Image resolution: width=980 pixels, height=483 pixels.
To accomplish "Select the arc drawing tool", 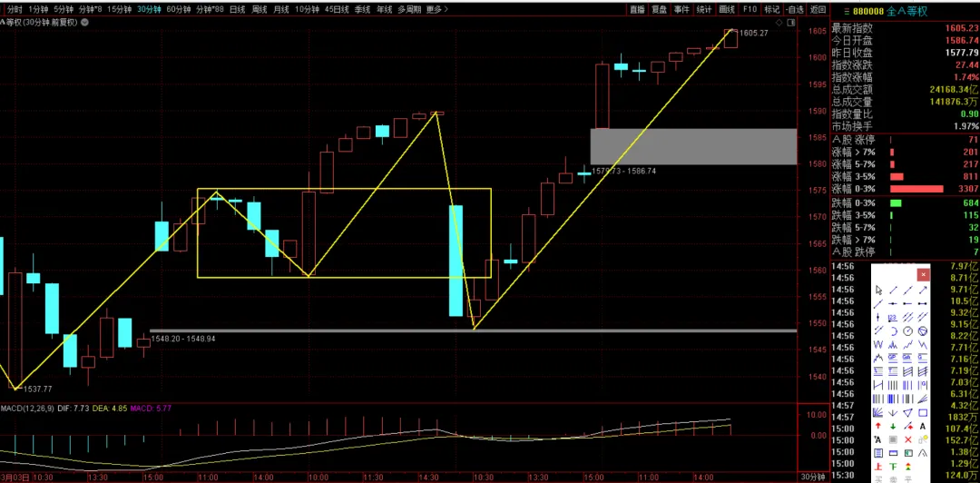I will 893,330.
